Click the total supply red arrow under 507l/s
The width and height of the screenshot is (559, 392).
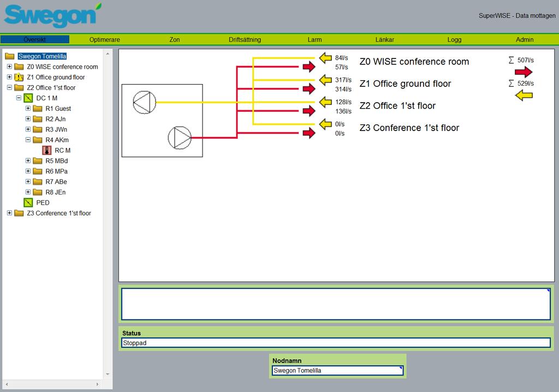[x=524, y=72]
